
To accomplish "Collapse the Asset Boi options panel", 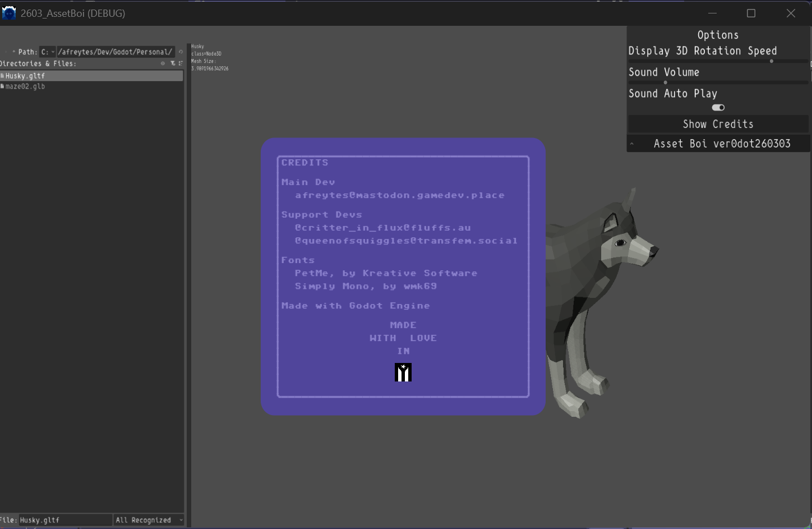I will 632,144.
